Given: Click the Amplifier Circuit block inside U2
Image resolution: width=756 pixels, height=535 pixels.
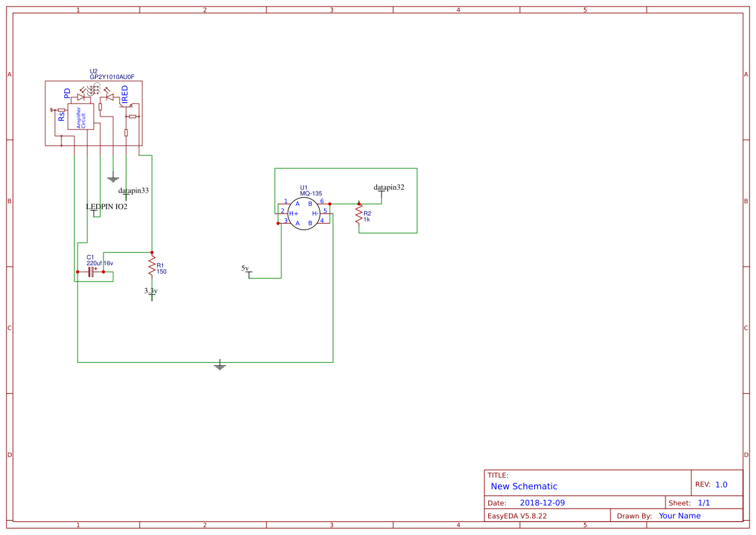Looking at the screenshot, I should [x=81, y=116].
